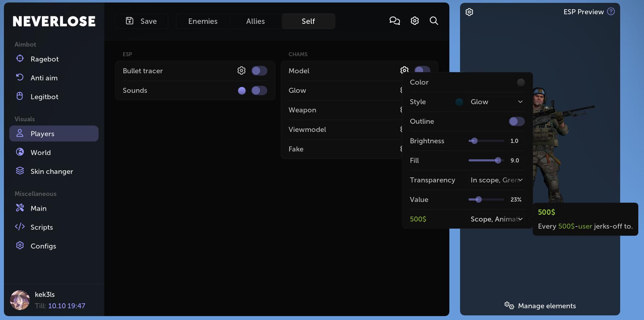This screenshot has width=644, height=320.
Task: Open the 500$ Scope, Animat dropdown
Action: pyautogui.click(x=496, y=219)
